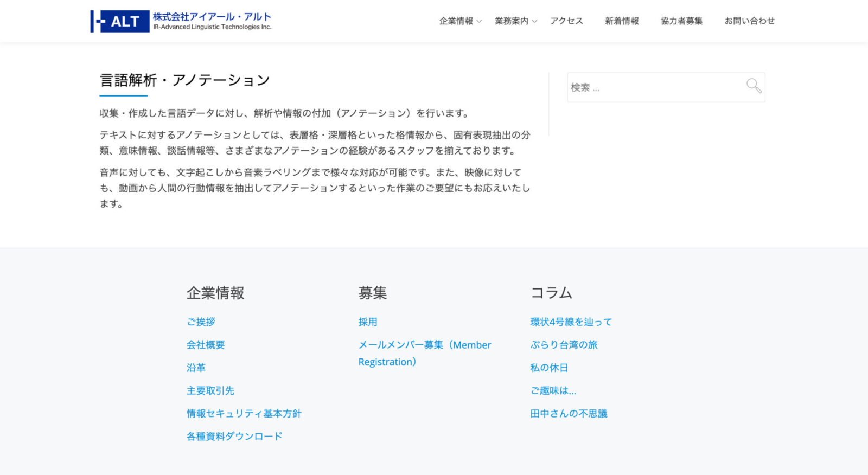The image size is (868, 475).
Task: Click the magnifying glass search icon
Action: [754, 86]
